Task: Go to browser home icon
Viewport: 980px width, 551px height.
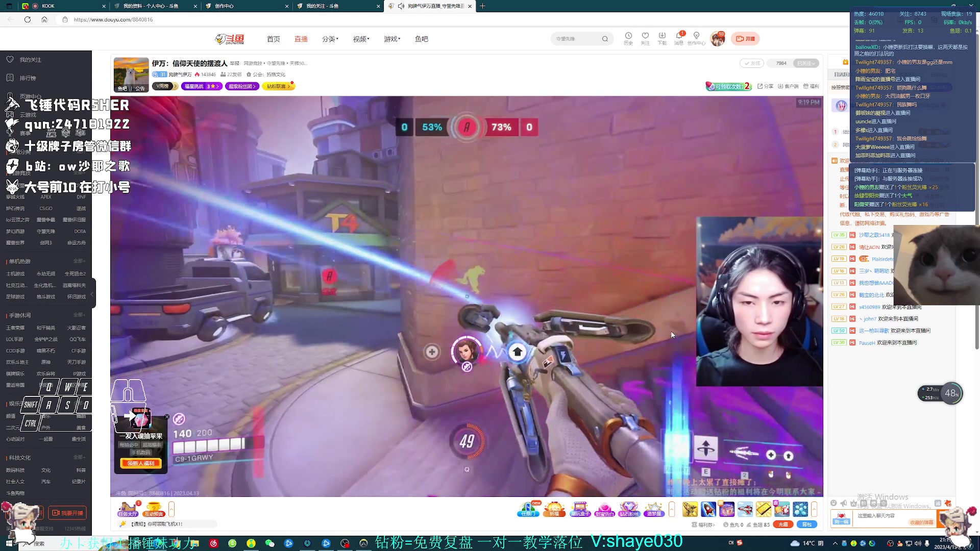Action: coord(44,19)
